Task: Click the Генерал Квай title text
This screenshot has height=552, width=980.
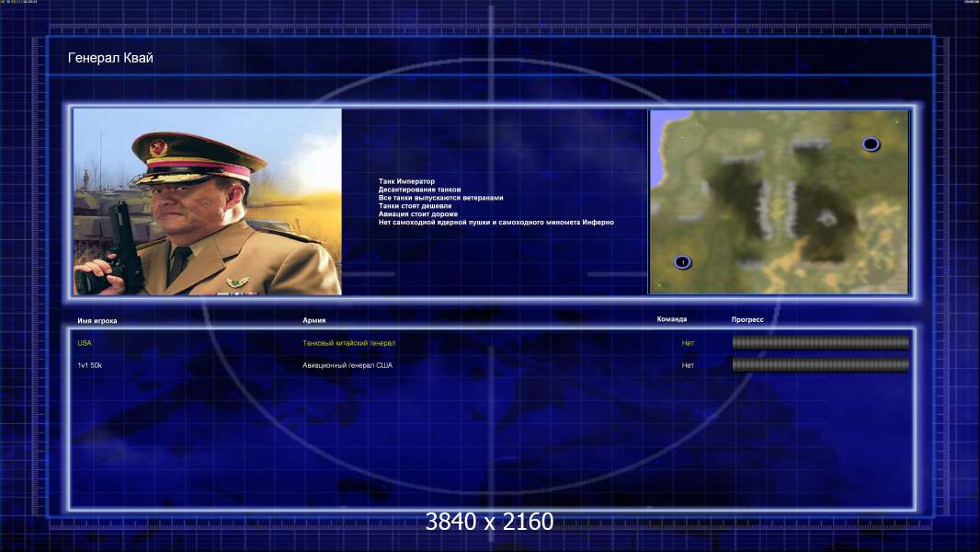Action: tap(110, 58)
